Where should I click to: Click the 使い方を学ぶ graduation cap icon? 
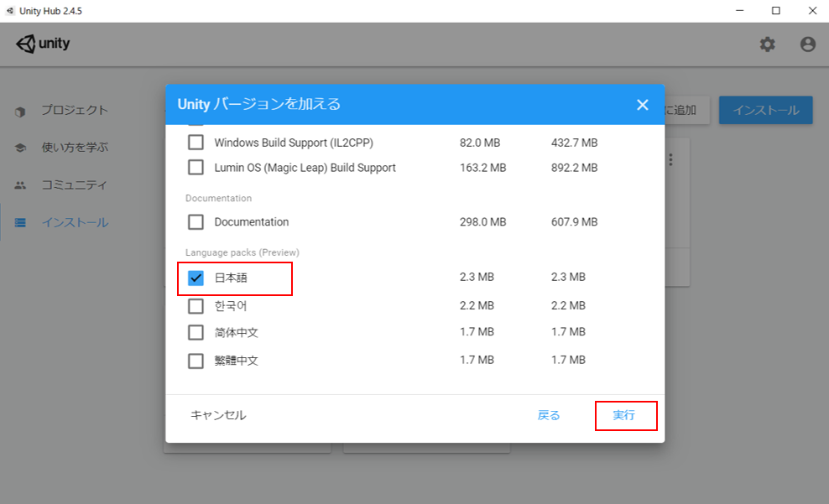(20, 148)
